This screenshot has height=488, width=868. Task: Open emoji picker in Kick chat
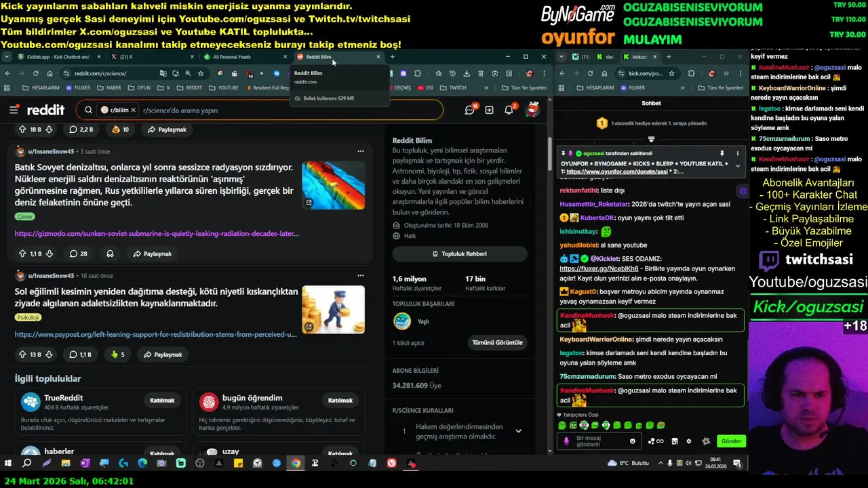click(x=633, y=441)
